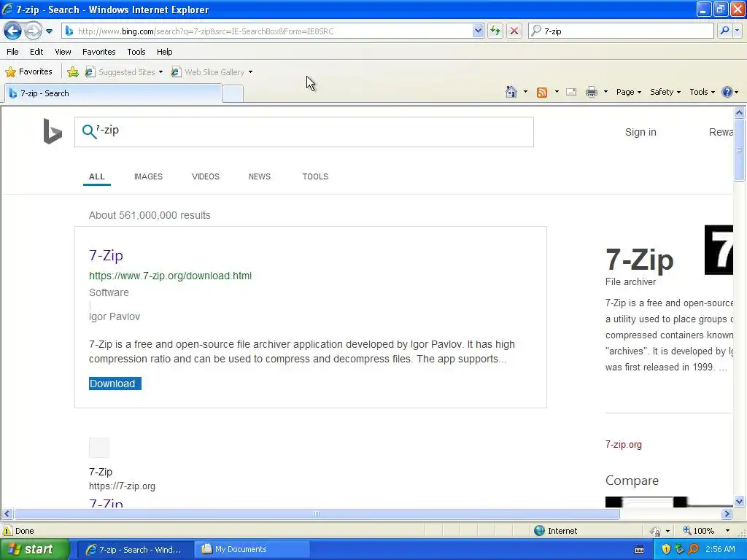Click the Read Mail icon
Image resolution: width=747 pixels, height=560 pixels.
571,92
